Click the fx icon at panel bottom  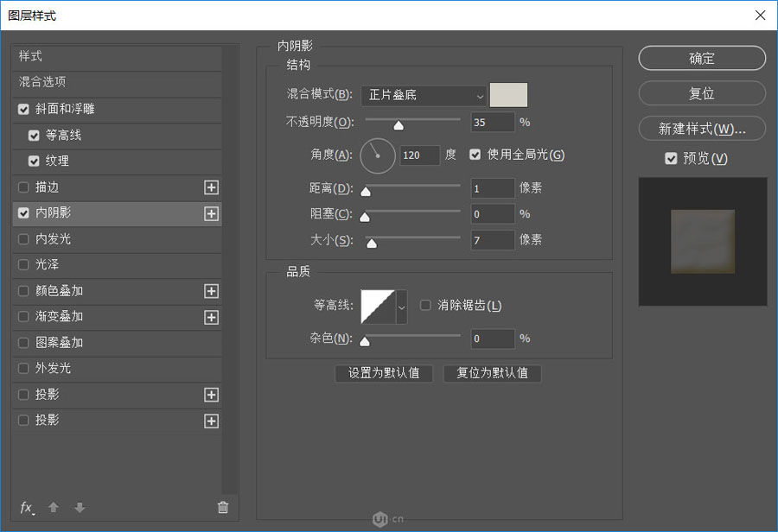pos(26,508)
